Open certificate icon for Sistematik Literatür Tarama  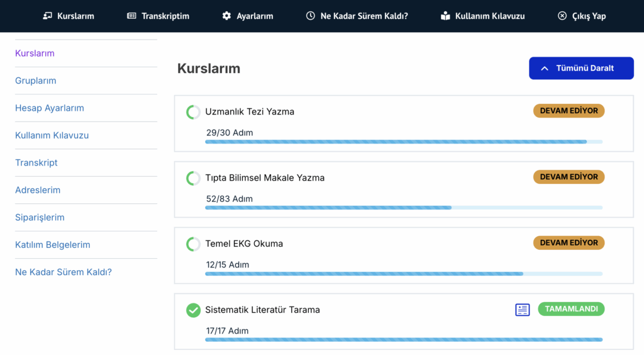point(523,310)
